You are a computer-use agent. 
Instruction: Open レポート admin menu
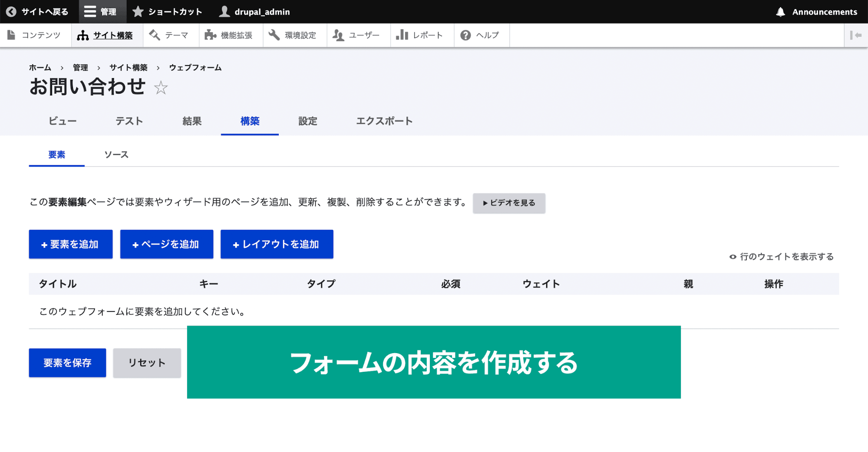422,35
